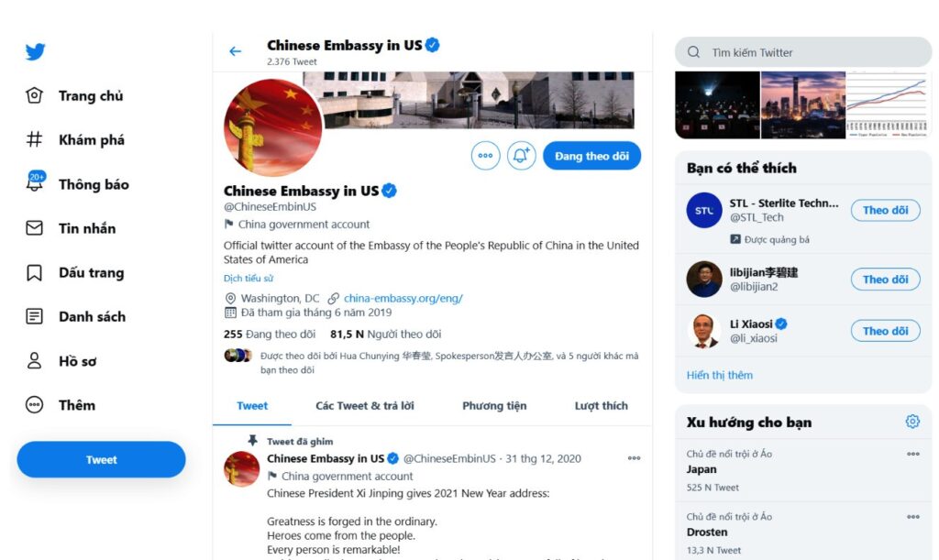The image size is (939, 560).
Task: Switch to Các Tweet & trả lời tab
Action: (x=365, y=406)
